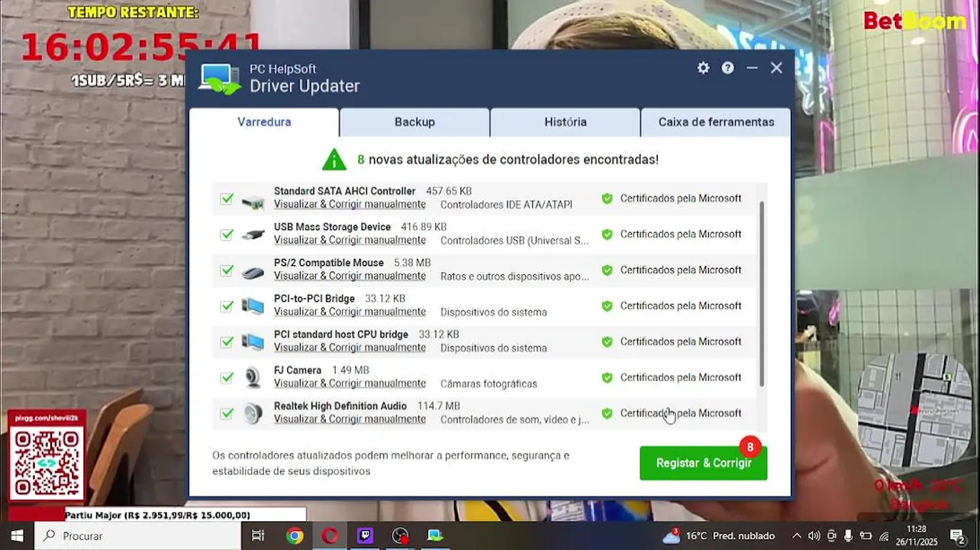Uncheck Realtek High Definition Audio

coord(227,413)
